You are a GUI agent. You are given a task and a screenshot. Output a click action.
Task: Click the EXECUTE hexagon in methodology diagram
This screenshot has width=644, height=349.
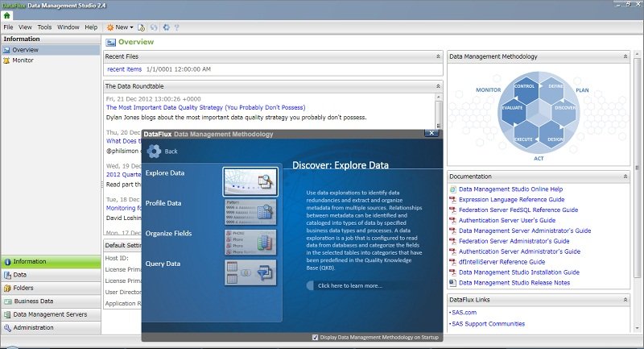(x=526, y=135)
